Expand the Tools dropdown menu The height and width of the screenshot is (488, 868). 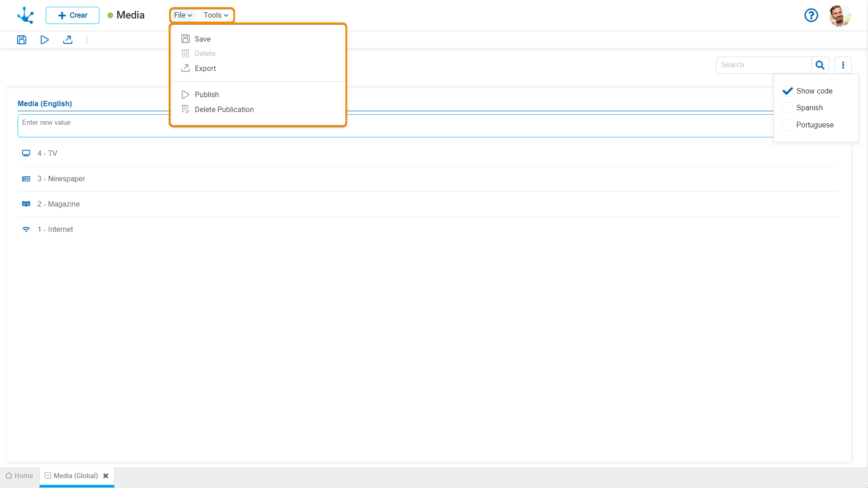point(216,15)
